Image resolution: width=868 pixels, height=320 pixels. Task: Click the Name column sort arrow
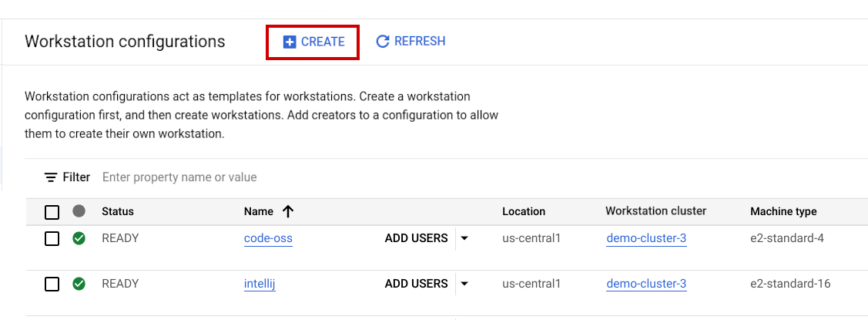click(288, 211)
